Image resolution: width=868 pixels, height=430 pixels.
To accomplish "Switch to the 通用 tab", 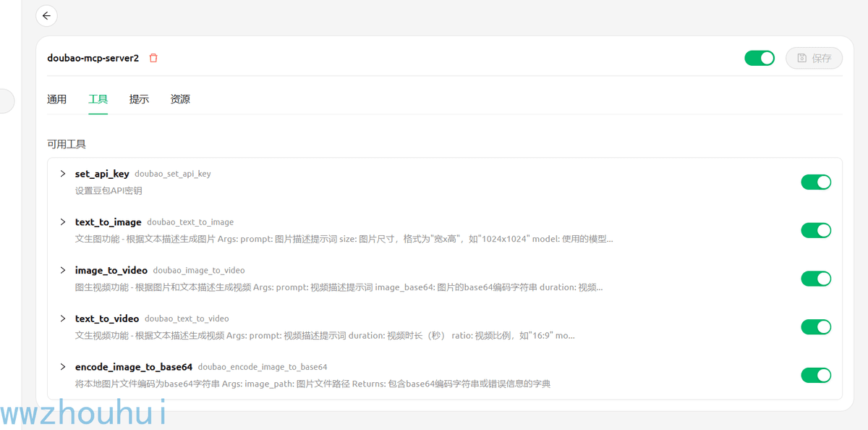I will pos(57,99).
